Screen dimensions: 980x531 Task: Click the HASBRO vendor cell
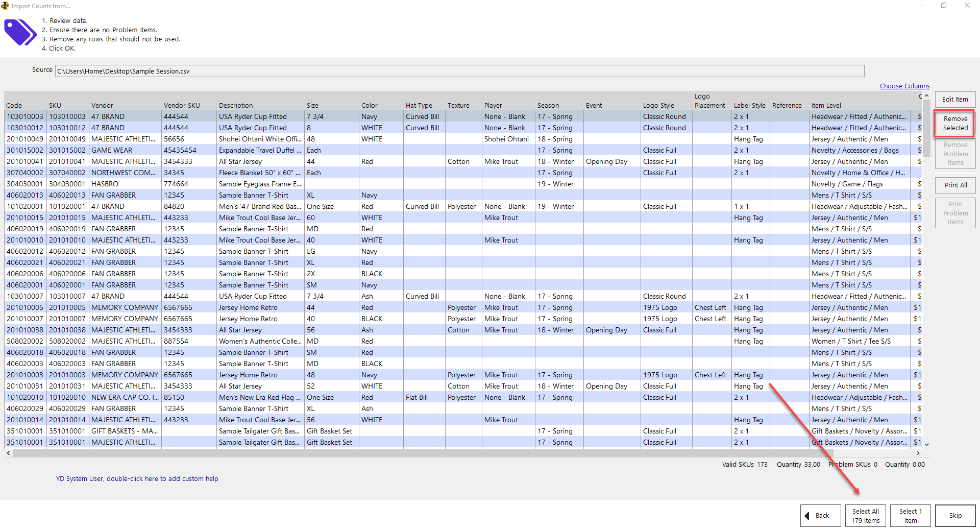coord(125,184)
